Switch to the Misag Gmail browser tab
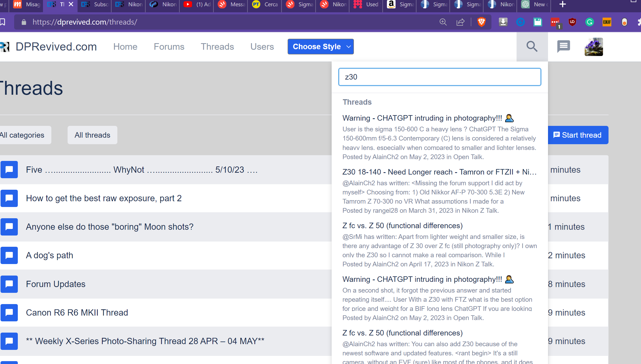 pos(26,4)
